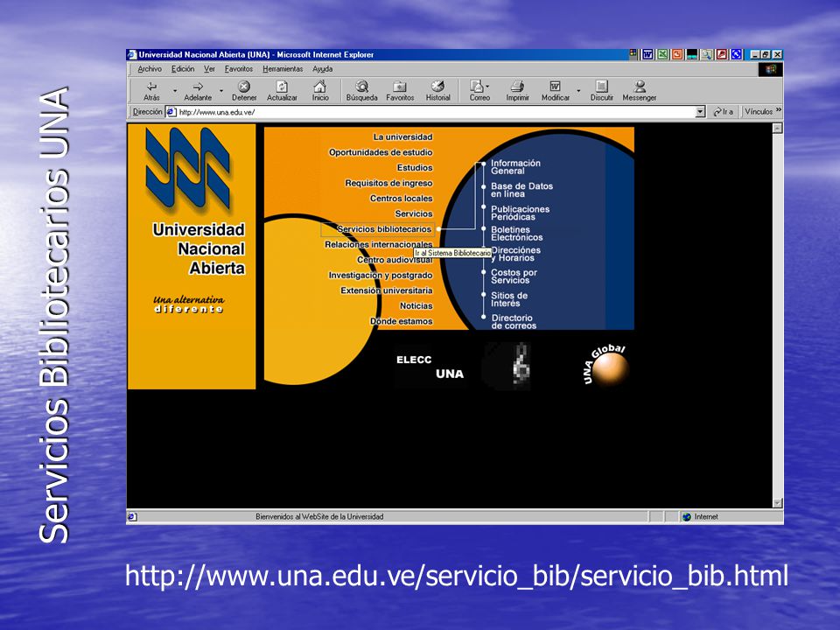Click the Detener stop icon

[244, 87]
